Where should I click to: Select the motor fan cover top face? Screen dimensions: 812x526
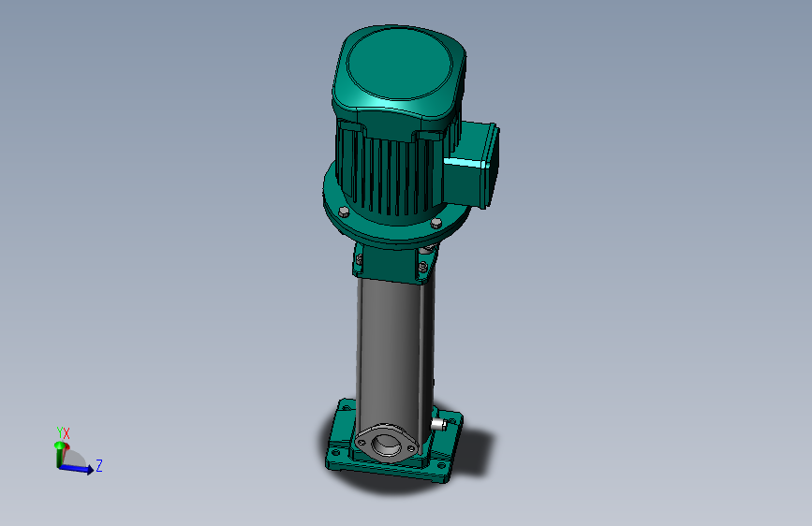[399, 63]
